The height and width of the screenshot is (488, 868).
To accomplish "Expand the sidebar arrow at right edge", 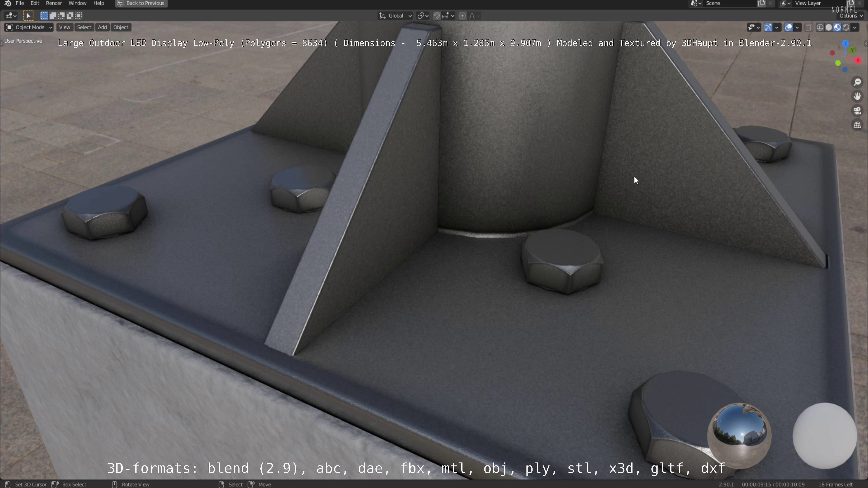I will pos(866,43).
